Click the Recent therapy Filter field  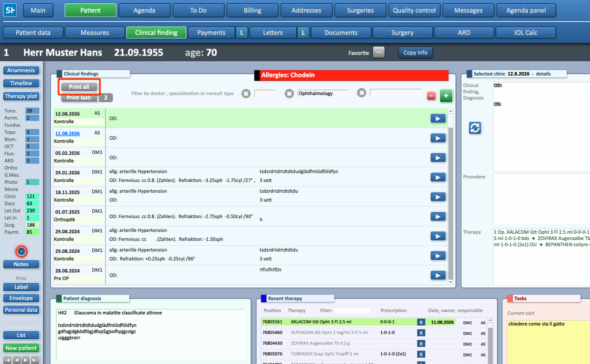coord(352,310)
